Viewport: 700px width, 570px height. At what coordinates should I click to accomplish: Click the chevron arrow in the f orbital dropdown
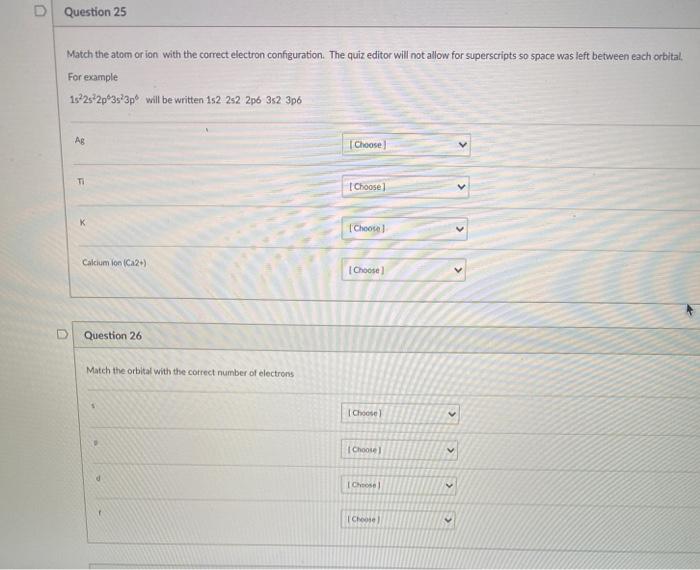click(x=448, y=520)
